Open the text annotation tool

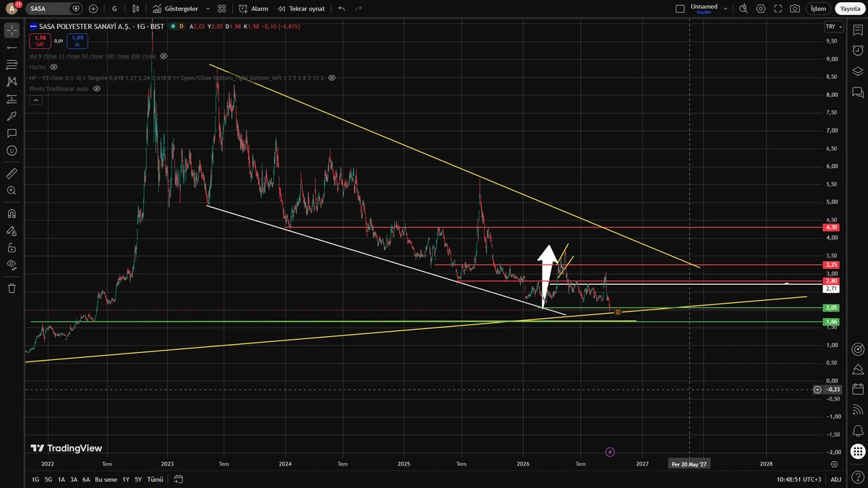point(12,134)
